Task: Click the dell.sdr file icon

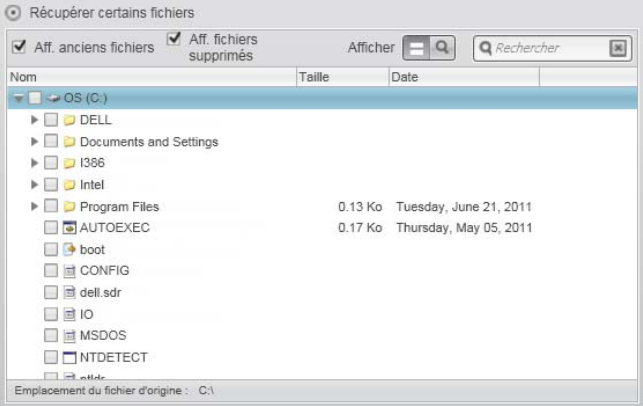Action: pos(70,292)
